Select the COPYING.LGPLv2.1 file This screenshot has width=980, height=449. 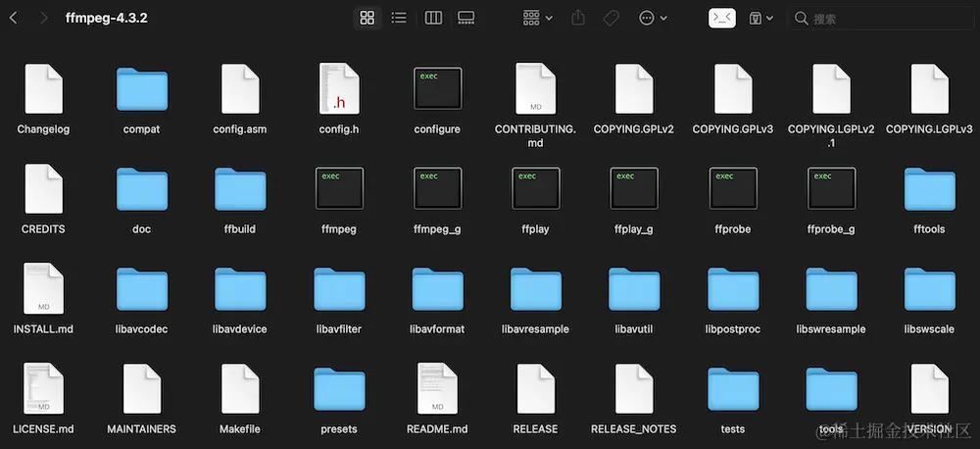(x=831, y=89)
